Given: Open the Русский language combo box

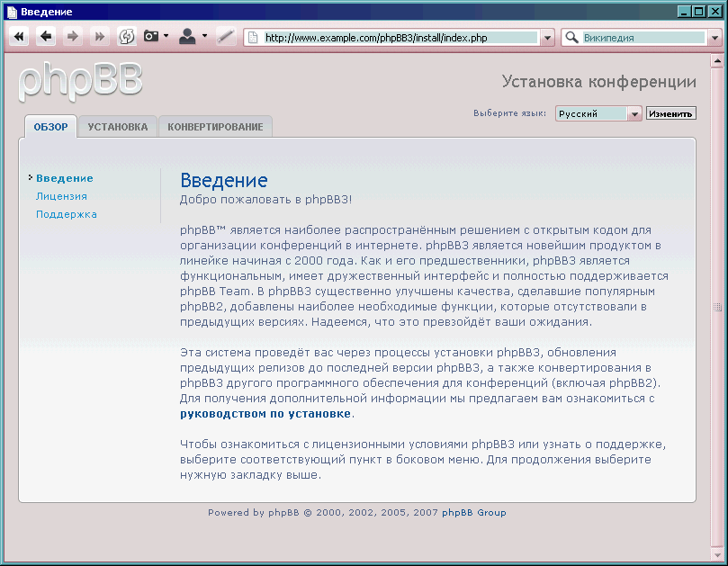Looking at the screenshot, I should [598, 113].
